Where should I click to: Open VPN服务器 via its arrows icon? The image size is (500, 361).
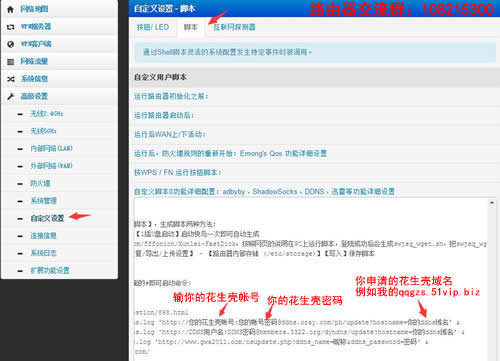coord(11,27)
